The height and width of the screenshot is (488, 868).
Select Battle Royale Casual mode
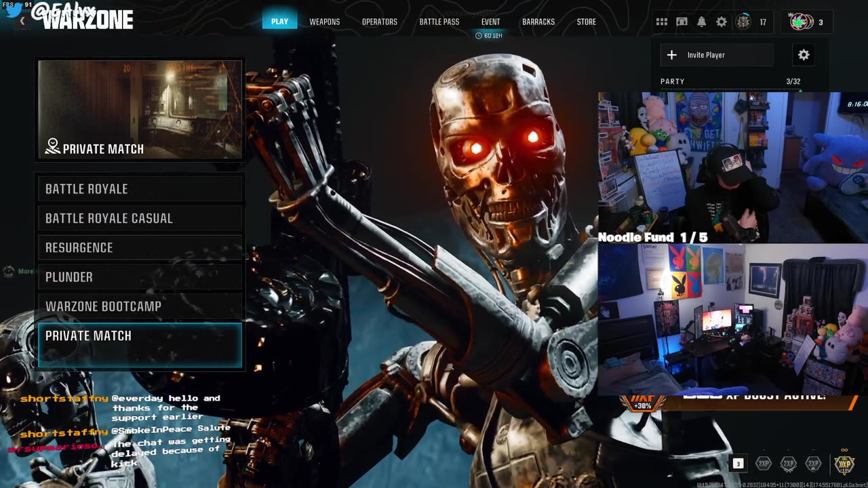coord(140,218)
